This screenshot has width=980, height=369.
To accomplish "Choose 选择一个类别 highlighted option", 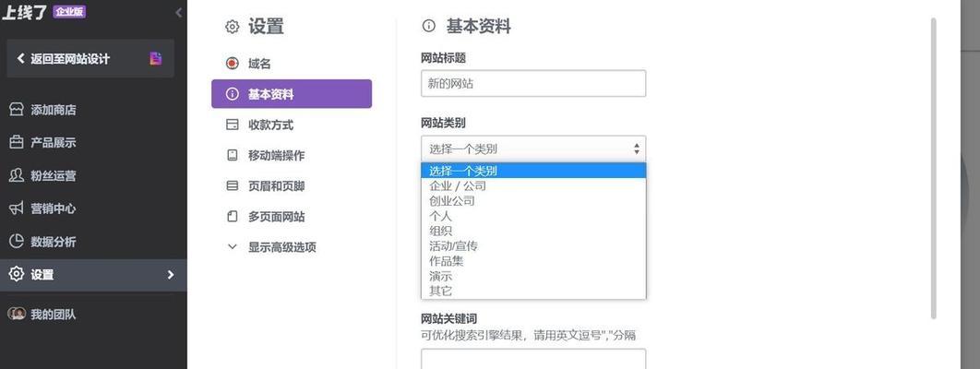I will coord(533,171).
